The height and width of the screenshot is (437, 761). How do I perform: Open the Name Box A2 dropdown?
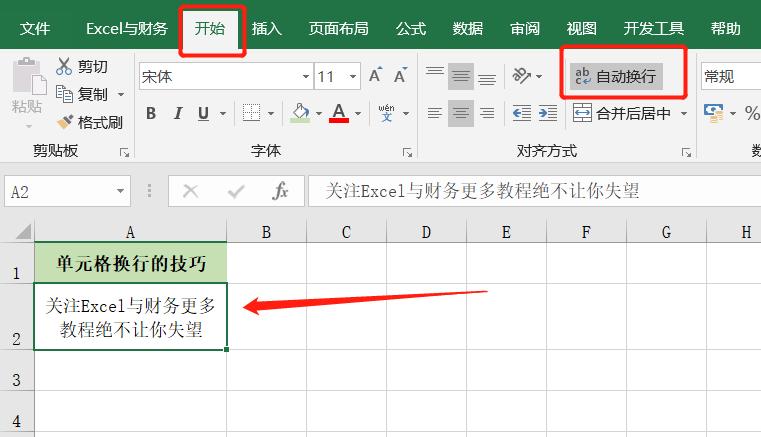(120, 191)
